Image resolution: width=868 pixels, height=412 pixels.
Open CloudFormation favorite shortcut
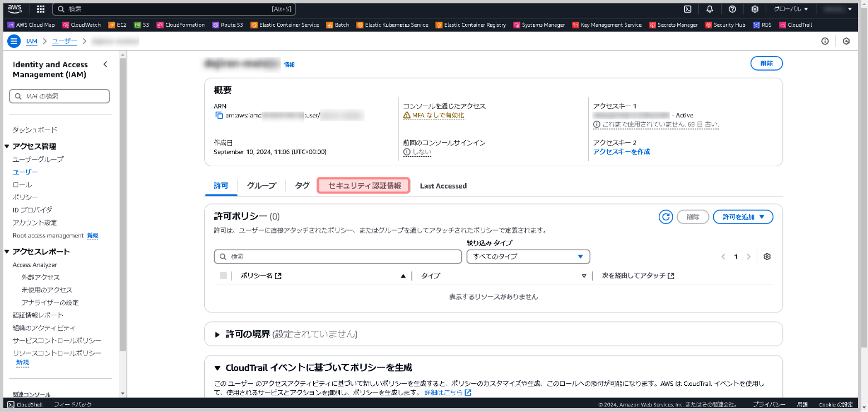pos(181,25)
